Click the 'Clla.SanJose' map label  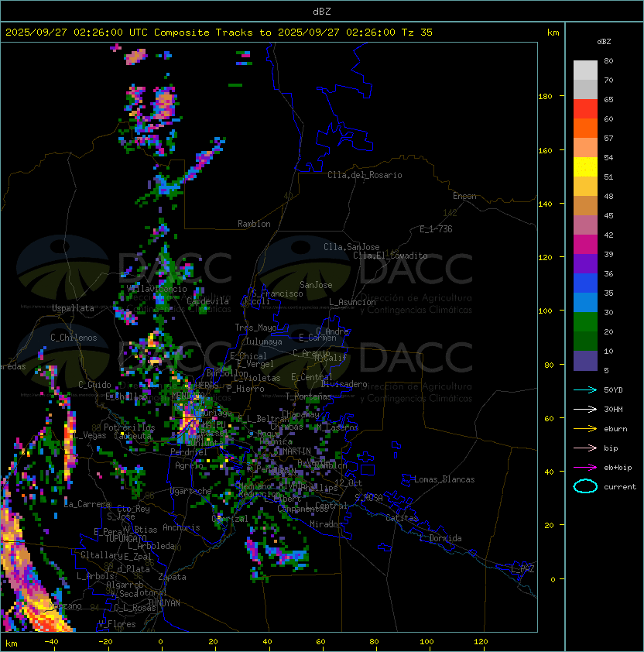(x=351, y=247)
